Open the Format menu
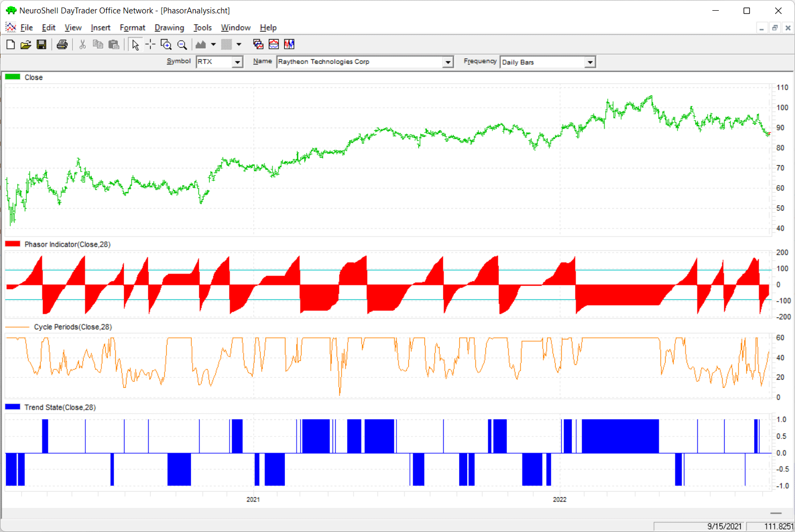This screenshot has height=532, width=795. 132,28
